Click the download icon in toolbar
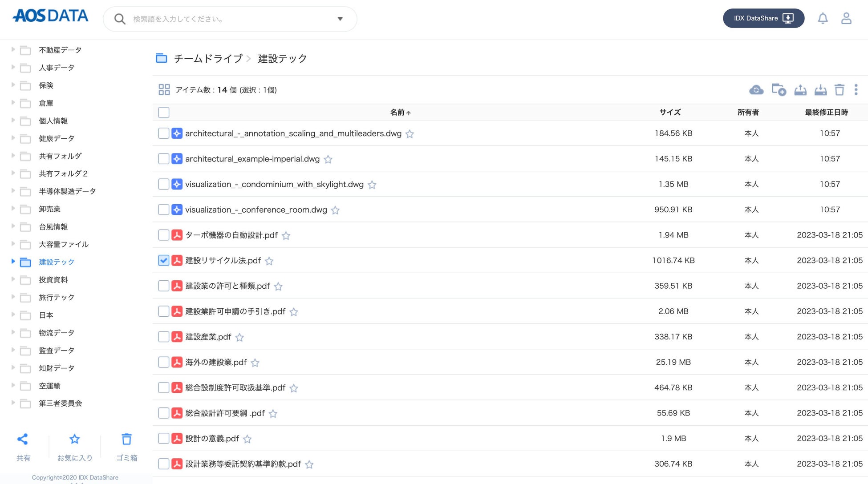The width and height of the screenshot is (868, 484). 820,90
